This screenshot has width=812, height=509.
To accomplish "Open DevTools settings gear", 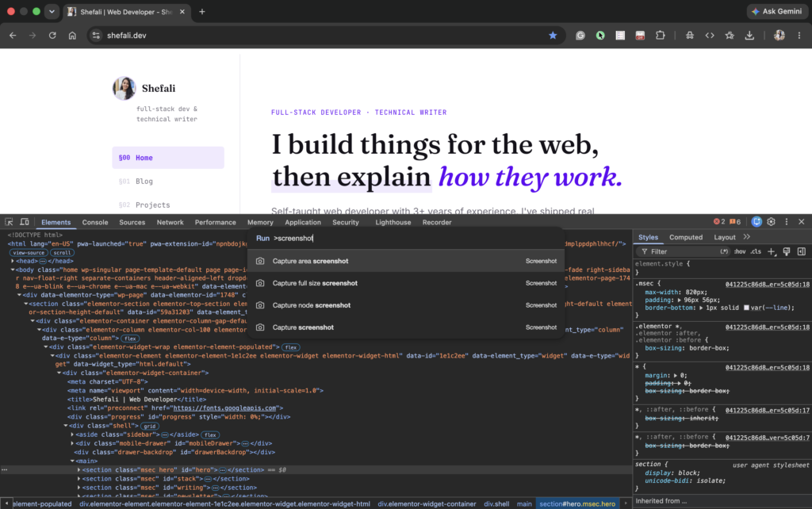I will point(771,222).
